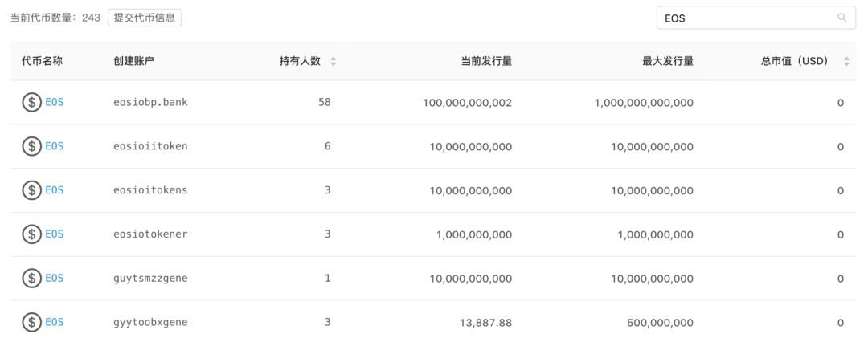
Task: Click the max supply 500,000,000
Action: pyautogui.click(x=661, y=323)
